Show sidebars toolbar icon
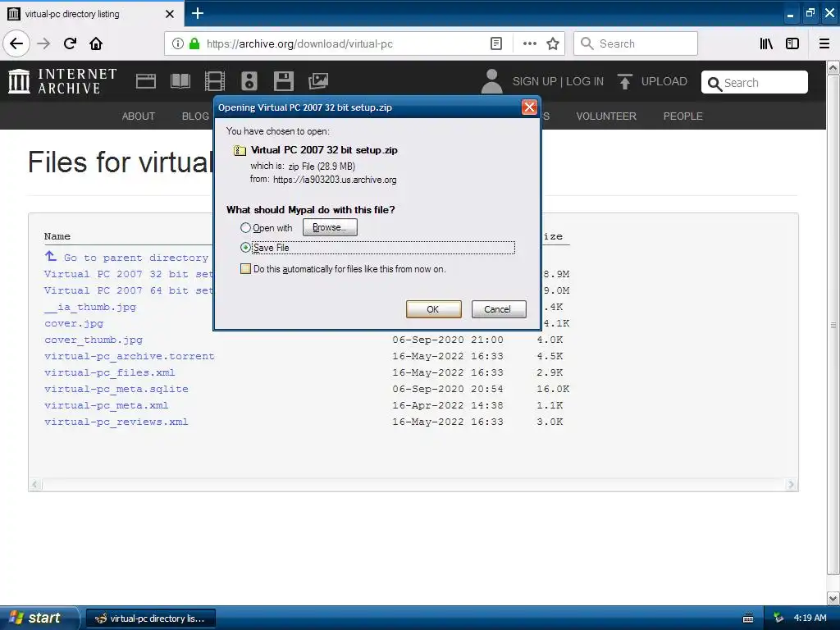The image size is (840, 630). coord(792,43)
